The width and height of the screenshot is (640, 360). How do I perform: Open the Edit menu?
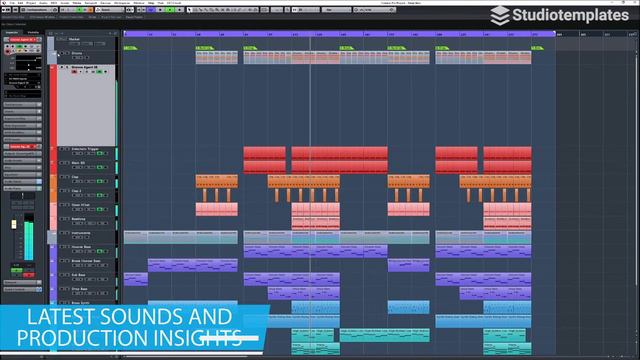(20, 3)
